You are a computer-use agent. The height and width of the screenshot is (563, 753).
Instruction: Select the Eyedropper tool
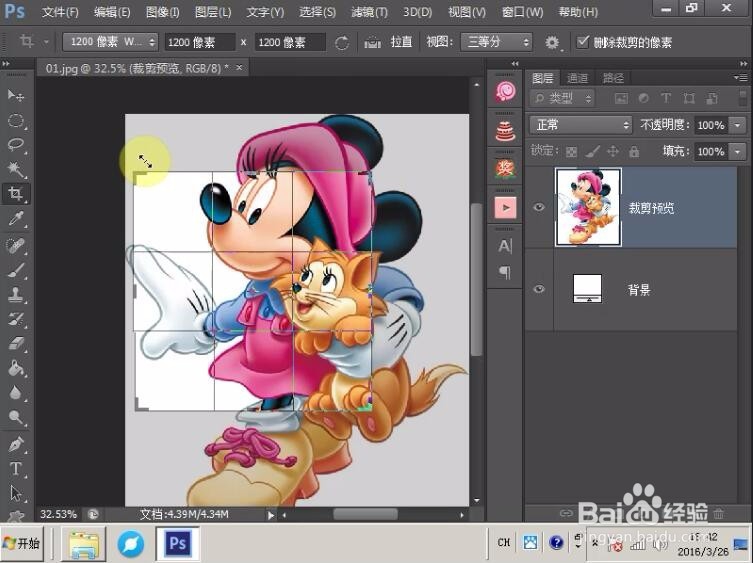tap(15, 219)
